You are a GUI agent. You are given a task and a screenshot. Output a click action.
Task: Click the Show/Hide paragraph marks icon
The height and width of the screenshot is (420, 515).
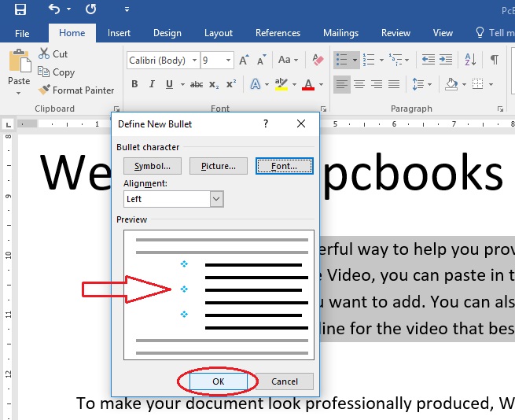(x=495, y=60)
